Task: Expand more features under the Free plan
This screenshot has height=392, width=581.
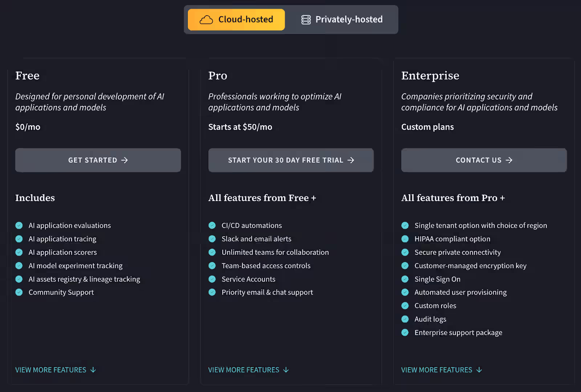Action: (55, 369)
